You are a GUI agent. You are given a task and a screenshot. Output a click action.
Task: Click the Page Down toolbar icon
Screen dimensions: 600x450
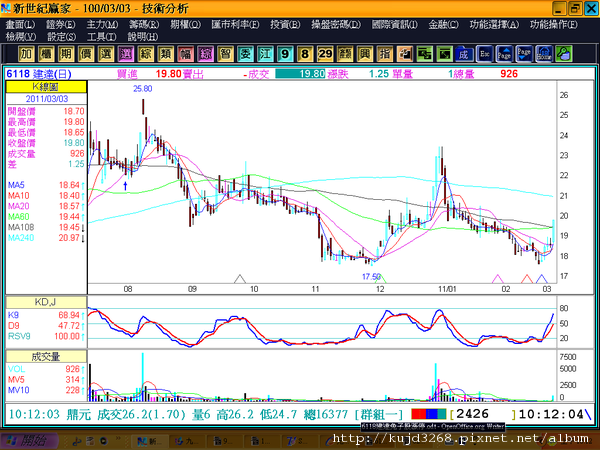pyautogui.click(x=524, y=54)
